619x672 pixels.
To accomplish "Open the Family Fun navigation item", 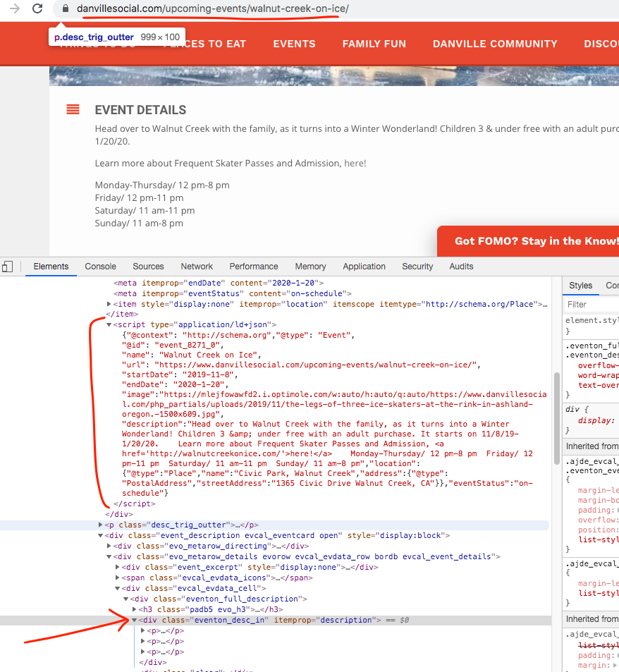I will click(374, 44).
